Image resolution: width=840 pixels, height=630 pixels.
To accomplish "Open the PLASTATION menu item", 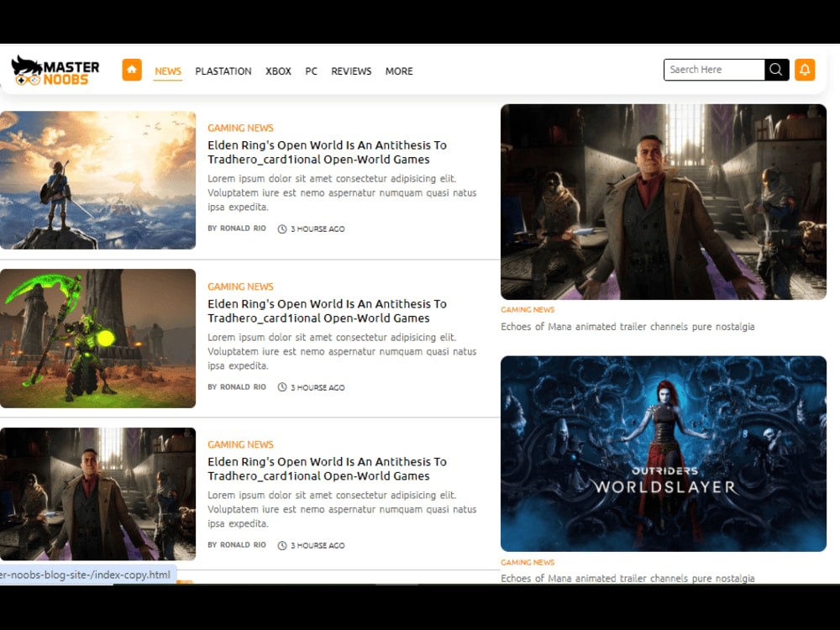I will (223, 71).
